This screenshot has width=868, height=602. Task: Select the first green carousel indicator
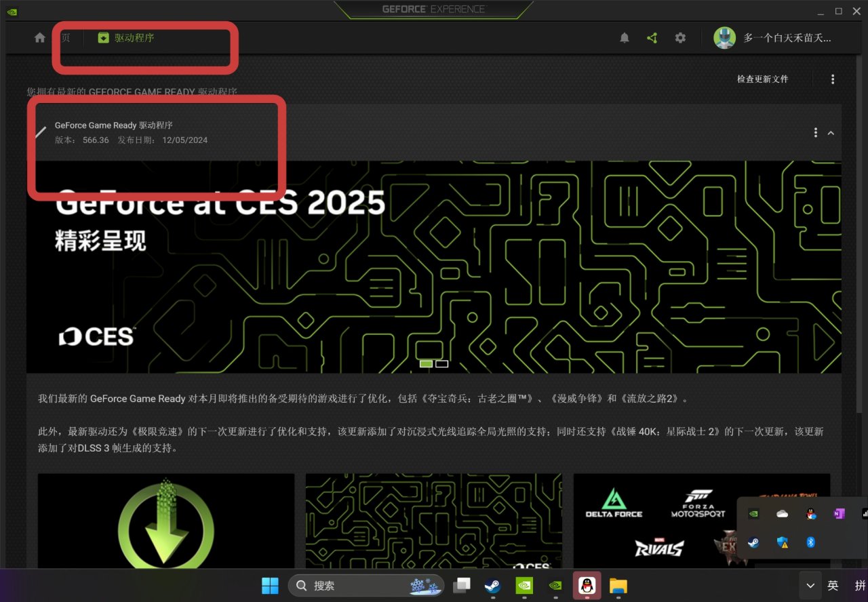(426, 364)
